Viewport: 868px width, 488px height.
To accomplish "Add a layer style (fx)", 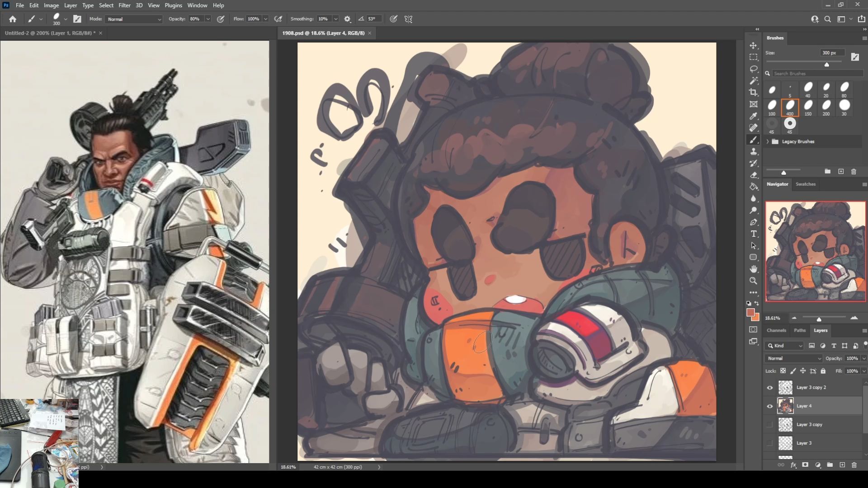I will tap(793, 465).
